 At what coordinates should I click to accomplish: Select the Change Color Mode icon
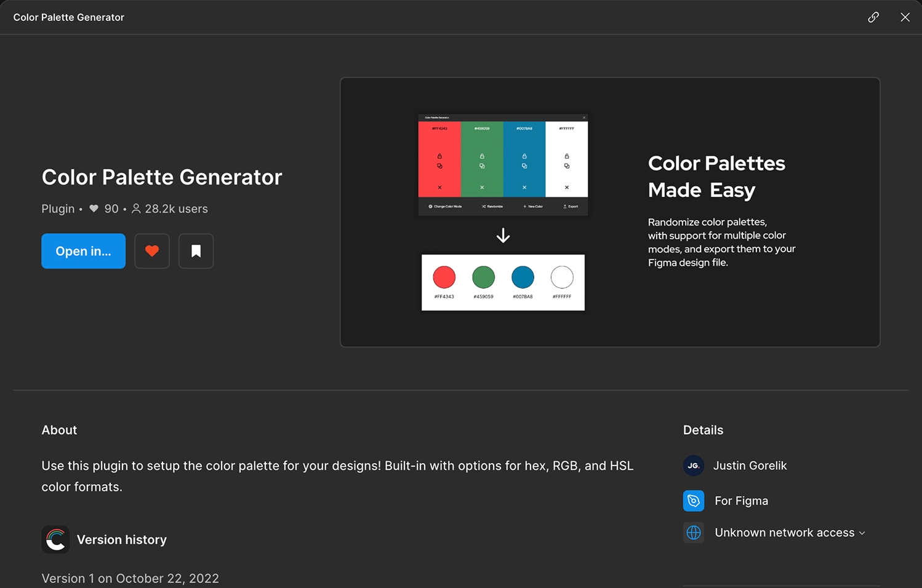point(430,206)
